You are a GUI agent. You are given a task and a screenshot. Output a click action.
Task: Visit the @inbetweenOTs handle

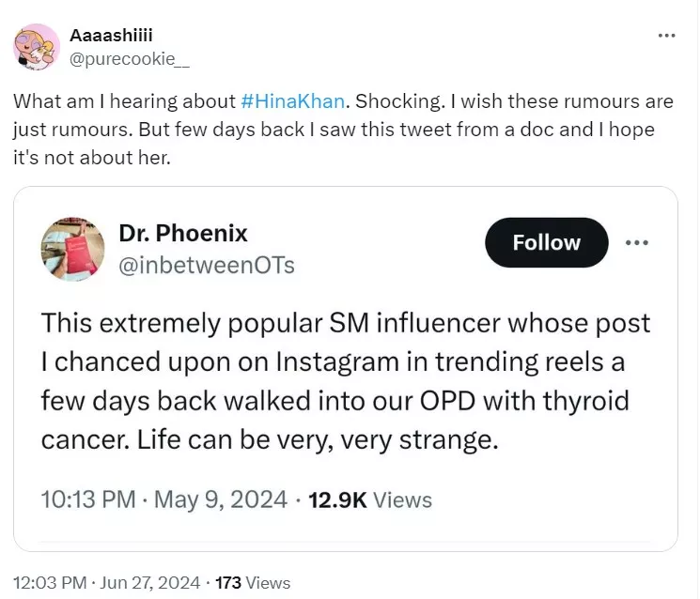pos(207,266)
